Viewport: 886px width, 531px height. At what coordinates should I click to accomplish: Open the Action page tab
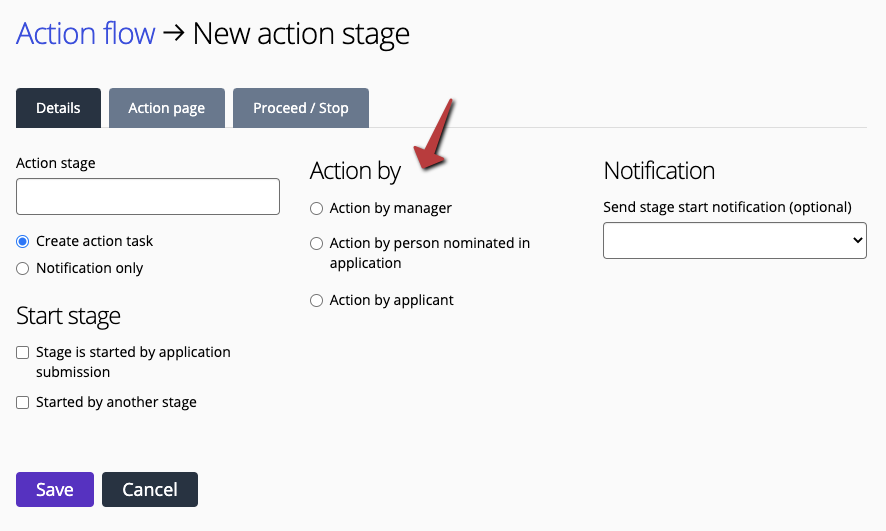click(x=167, y=108)
